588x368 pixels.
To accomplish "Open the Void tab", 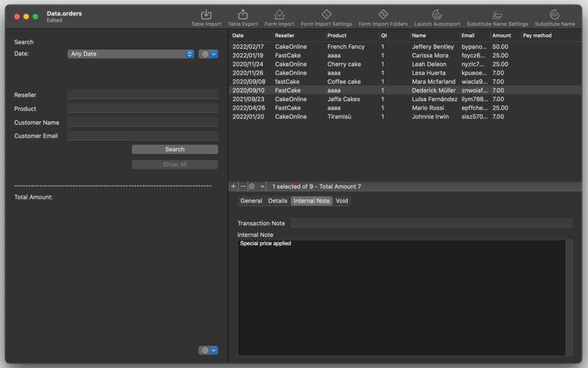I will [342, 201].
